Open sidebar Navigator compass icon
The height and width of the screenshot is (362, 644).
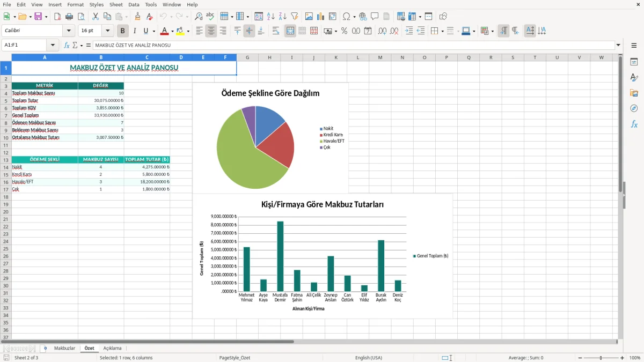coord(634,108)
